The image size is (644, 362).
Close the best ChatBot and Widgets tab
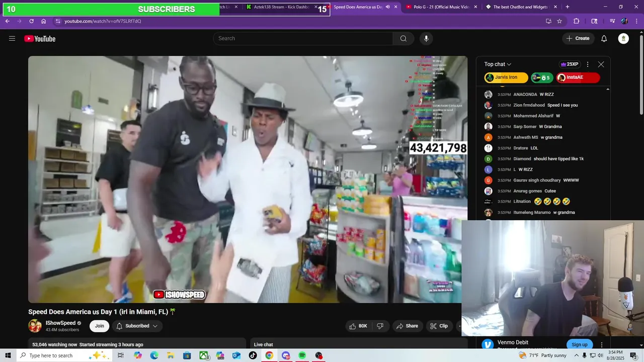click(555, 7)
